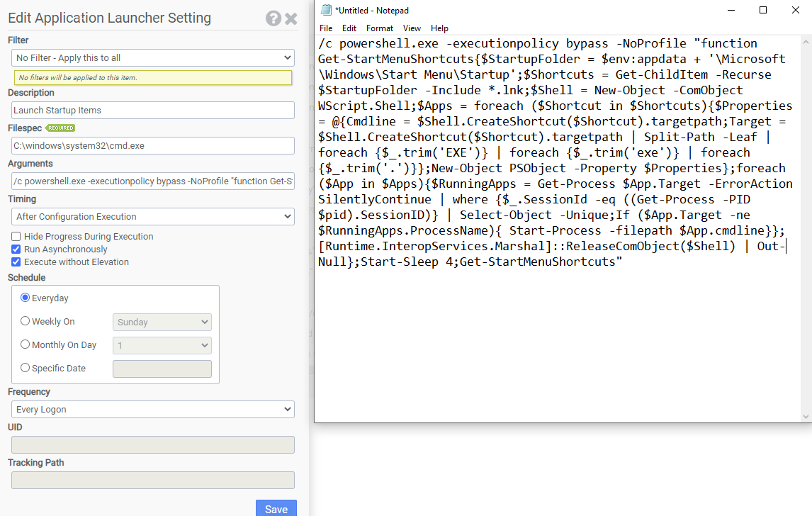Click the help question mark icon
812x516 pixels.
coord(274,18)
